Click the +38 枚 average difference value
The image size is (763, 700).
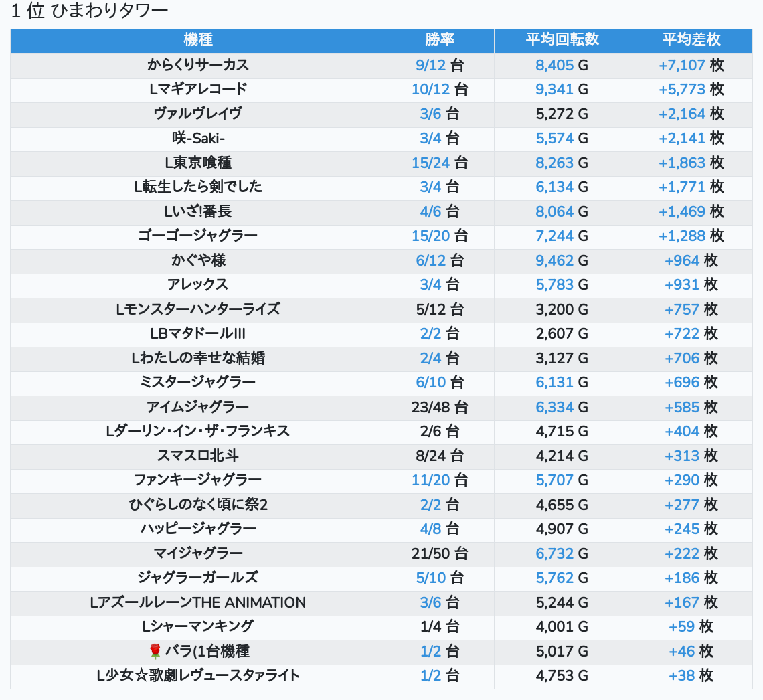tap(691, 676)
